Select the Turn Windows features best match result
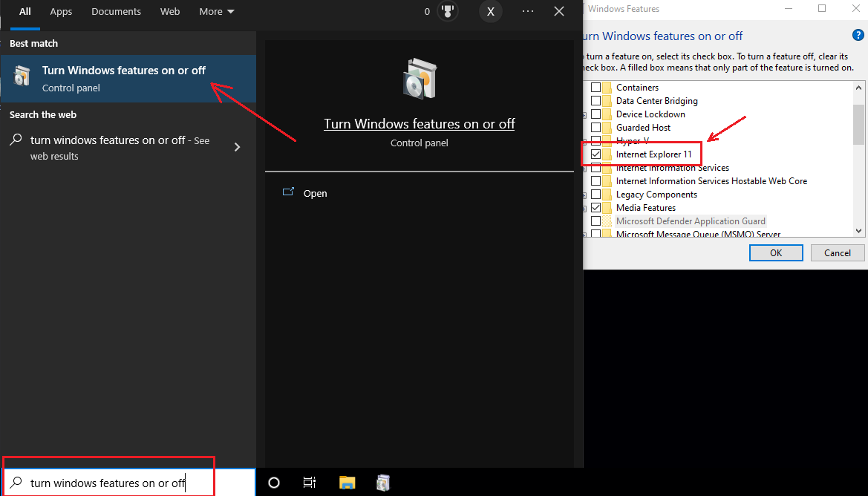The width and height of the screenshot is (868, 496). coord(128,79)
